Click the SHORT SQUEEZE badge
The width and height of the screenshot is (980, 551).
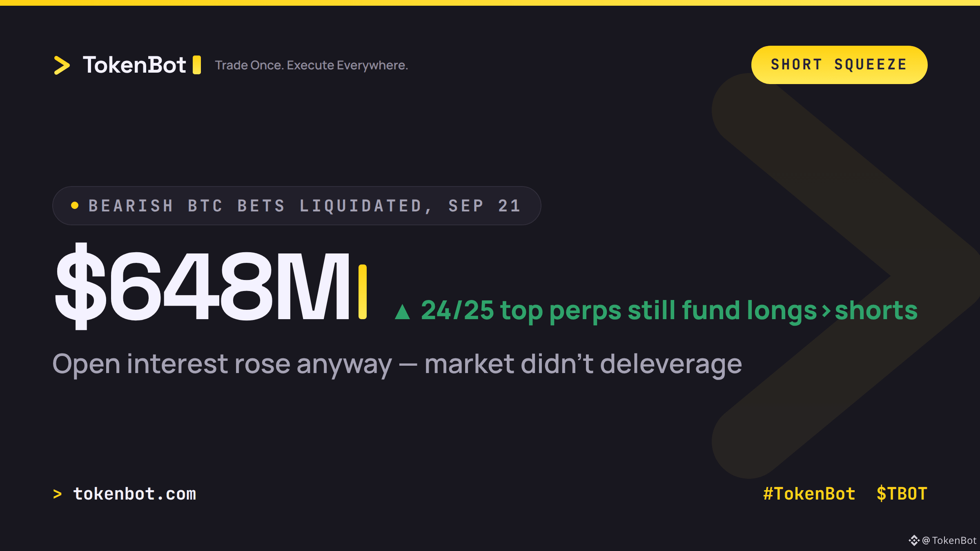[x=839, y=65]
